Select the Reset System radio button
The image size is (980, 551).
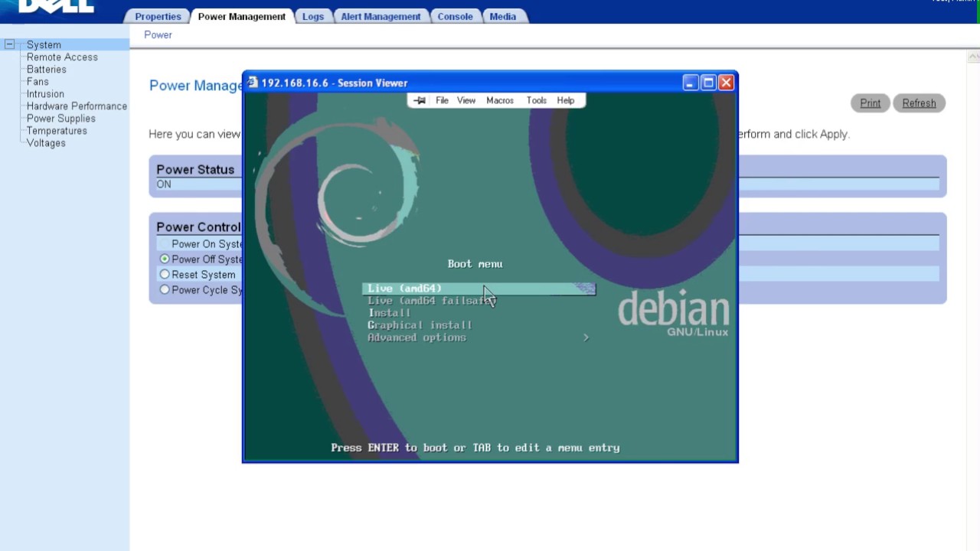(165, 275)
